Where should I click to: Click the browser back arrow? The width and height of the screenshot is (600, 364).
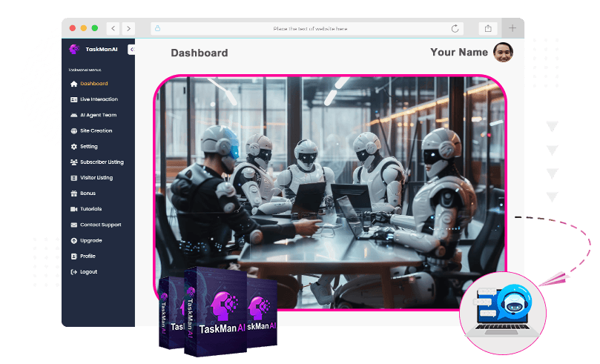click(113, 28)
